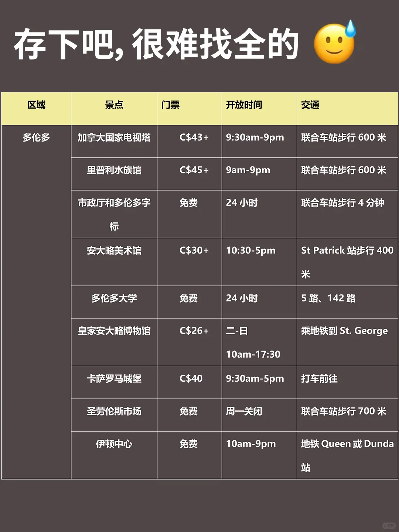Select the 乘地铁到 St. George transit cell
Image resolution: width=399 pixels, height=532 pixels.
(x=344, y=331)
